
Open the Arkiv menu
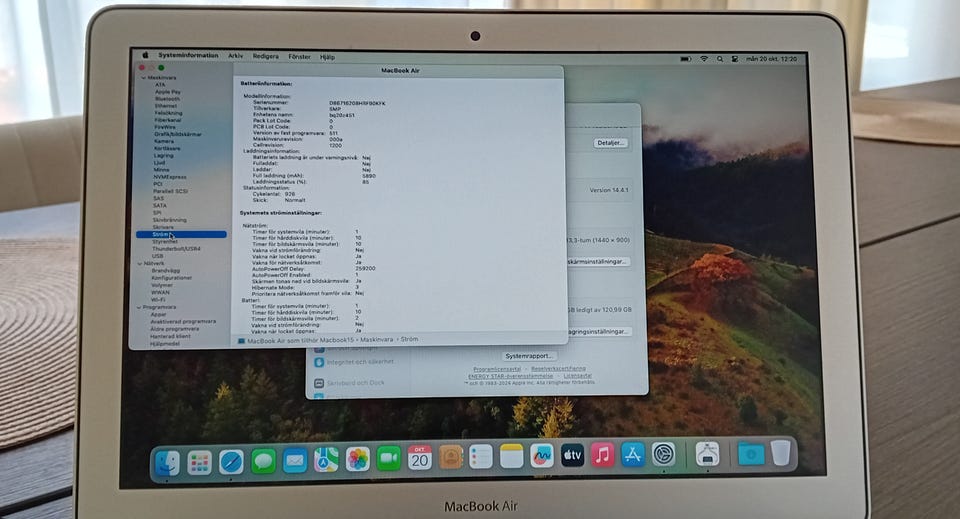(x=236, y=56)
